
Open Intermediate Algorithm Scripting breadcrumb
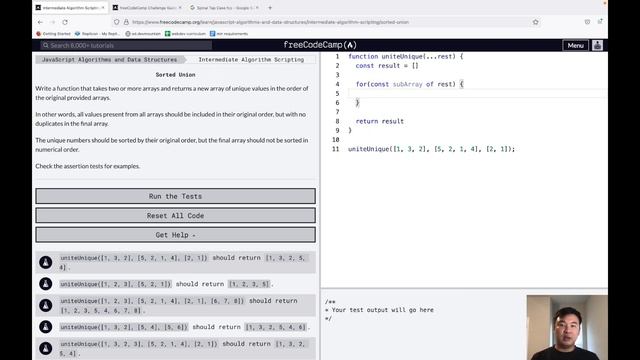coord(251,60)
